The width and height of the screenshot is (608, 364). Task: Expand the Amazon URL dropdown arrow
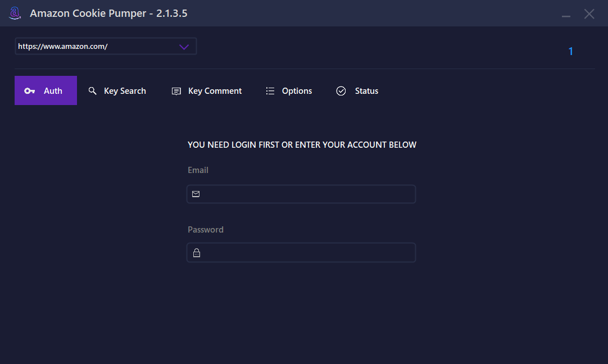point(184,47)
